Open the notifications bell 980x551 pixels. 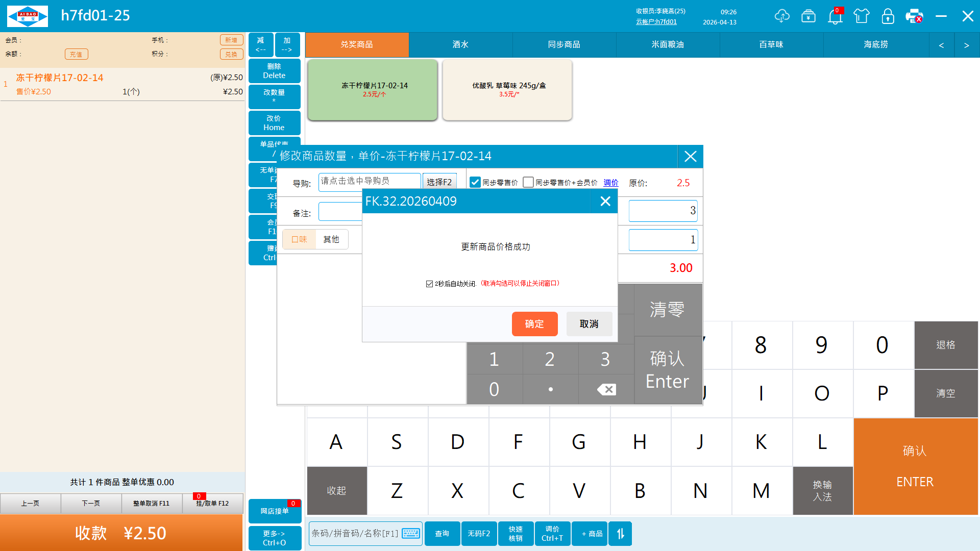pyautogui.click(x=835, y=16)
